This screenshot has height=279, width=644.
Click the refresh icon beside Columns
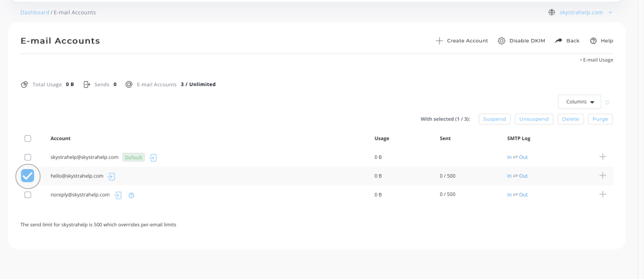[x=608, y=102]
